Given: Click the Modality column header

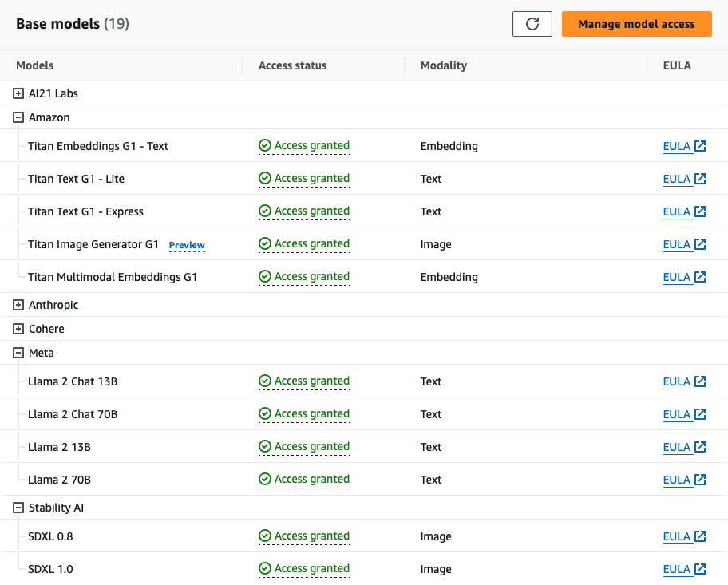Looking at the screenshot, I should [443, 65].
